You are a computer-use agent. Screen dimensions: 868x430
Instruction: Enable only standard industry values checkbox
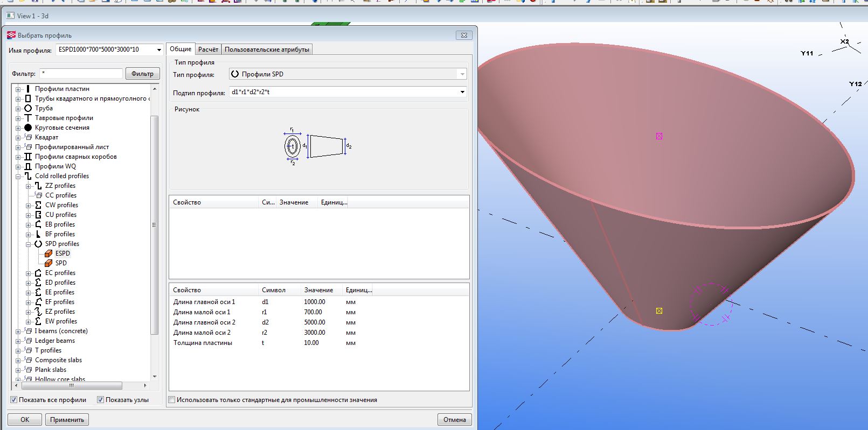click(x=172, y=400)
